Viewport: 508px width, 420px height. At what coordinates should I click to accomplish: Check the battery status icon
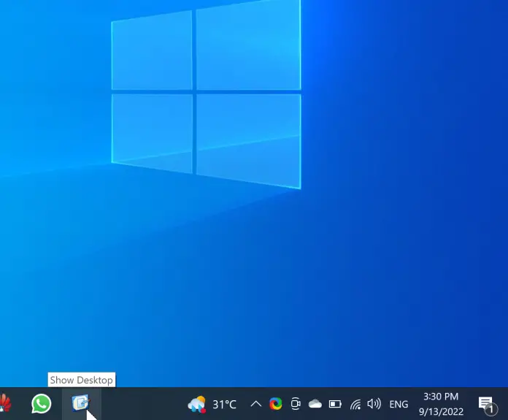click(335, 404)
